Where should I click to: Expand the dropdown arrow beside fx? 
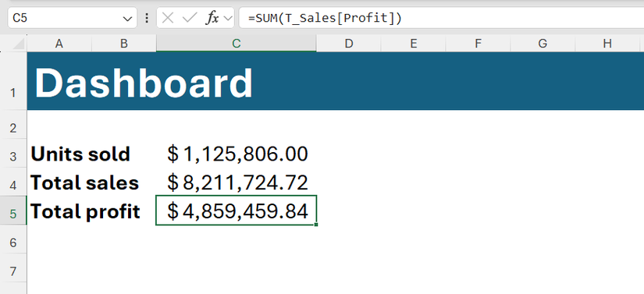pyautogui.click(x=227, y=19)
